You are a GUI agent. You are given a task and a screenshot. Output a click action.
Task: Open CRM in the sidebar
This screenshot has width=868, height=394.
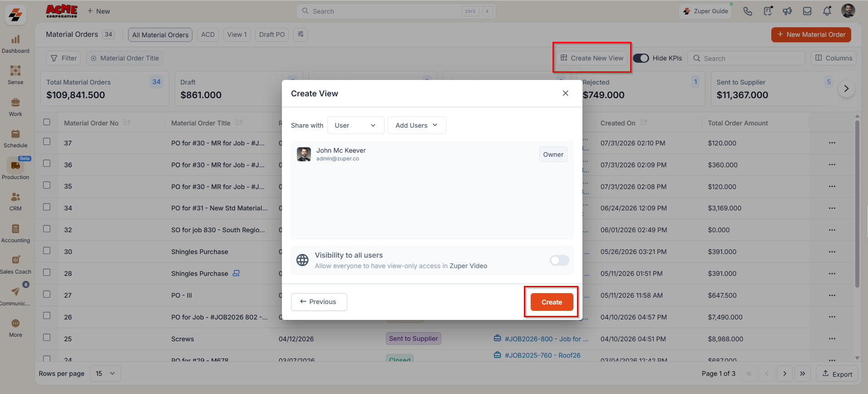(x=15, y=202)
